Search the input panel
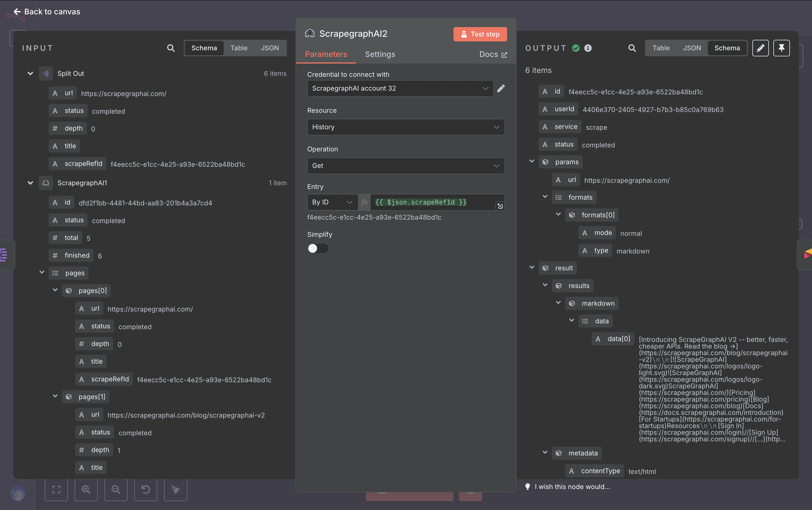This screenshot has width=812, height=510. click(171, 48)
